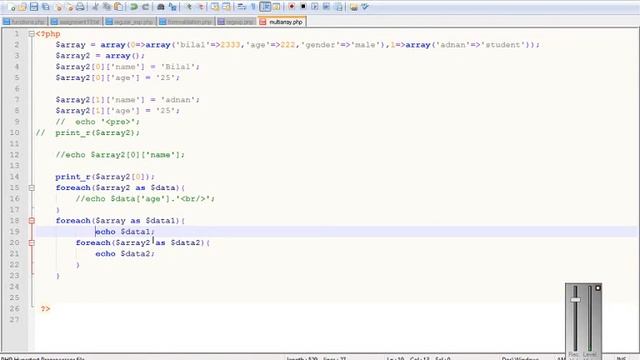The height and width of the screenshot is (360, 640).
Task: Switch to the third file tab
Action: coord(131,22)
